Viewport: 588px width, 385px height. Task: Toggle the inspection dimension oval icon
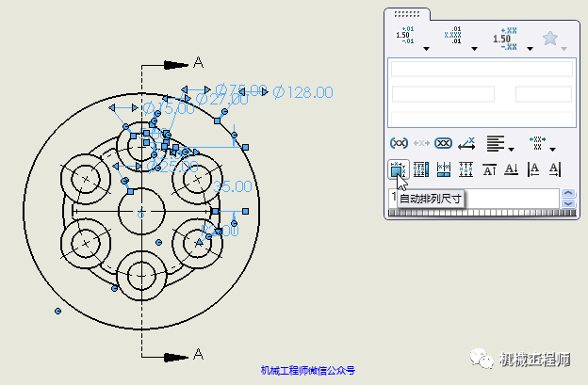click(x=443, y=143)
